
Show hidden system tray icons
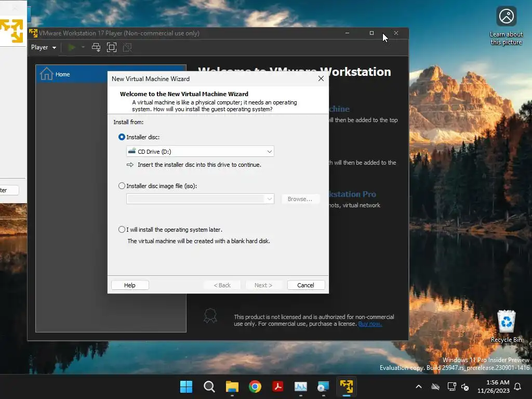[419, 387]
